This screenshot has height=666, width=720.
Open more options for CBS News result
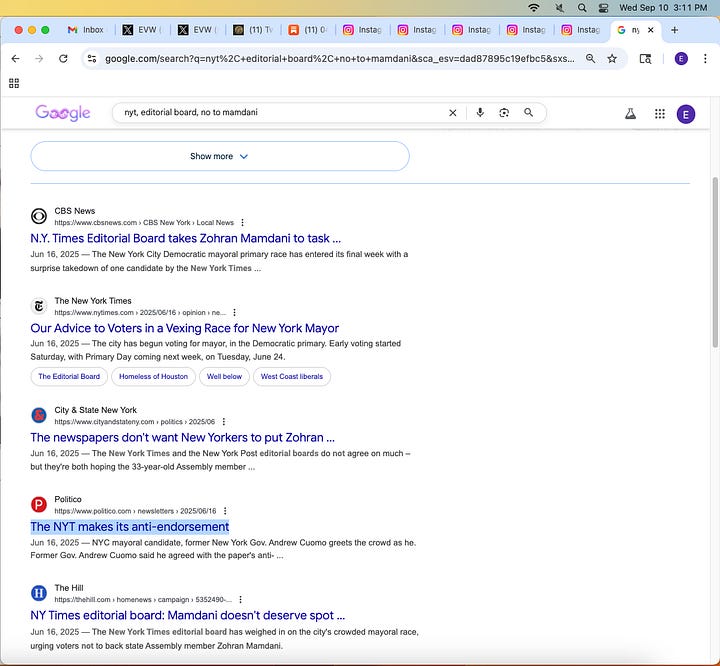(242, 223)
